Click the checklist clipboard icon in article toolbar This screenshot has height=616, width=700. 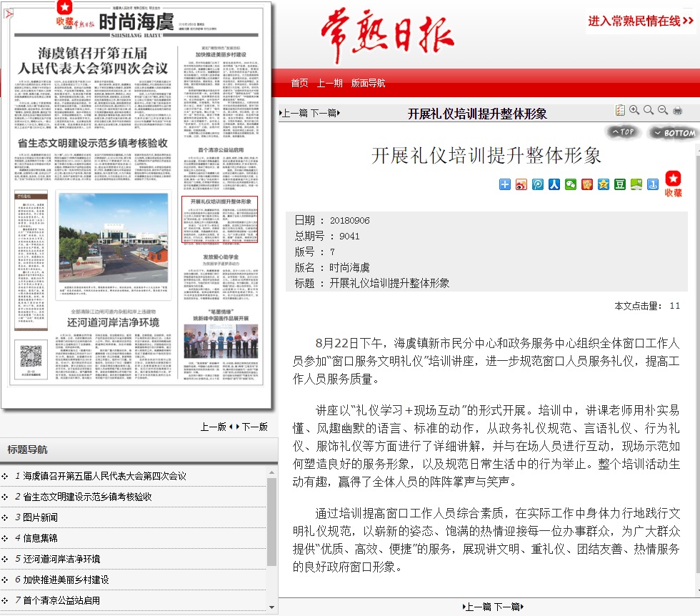click(x=620, y=110)
